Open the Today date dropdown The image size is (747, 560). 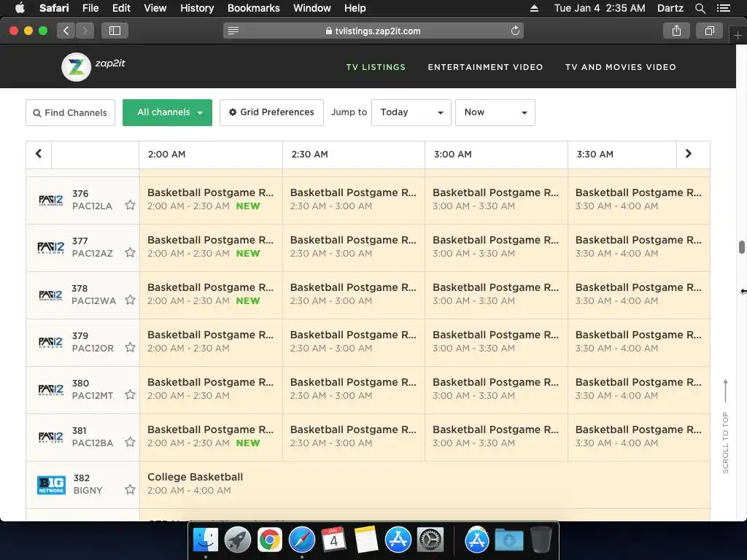click(411, 112)
